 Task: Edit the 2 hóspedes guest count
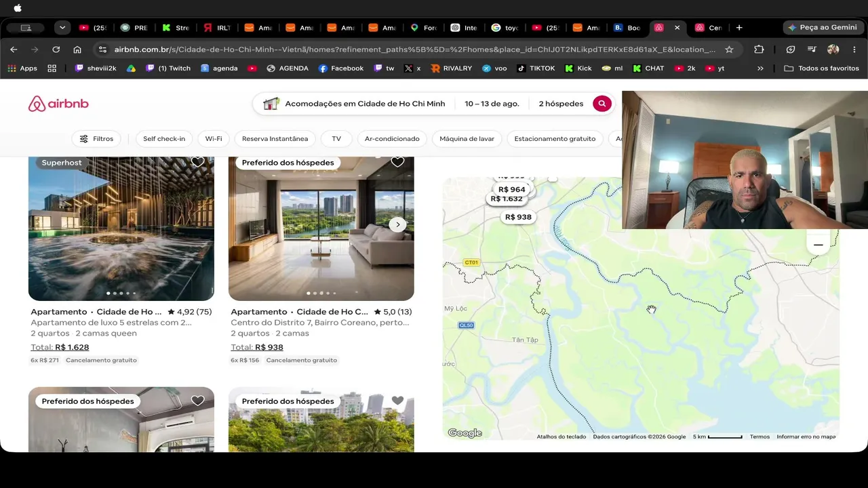(x=561, y=104)
